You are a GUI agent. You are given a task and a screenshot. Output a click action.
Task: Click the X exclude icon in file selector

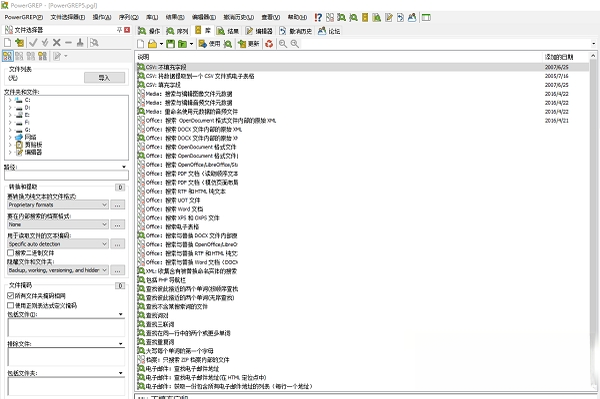[x=57, y=42]
